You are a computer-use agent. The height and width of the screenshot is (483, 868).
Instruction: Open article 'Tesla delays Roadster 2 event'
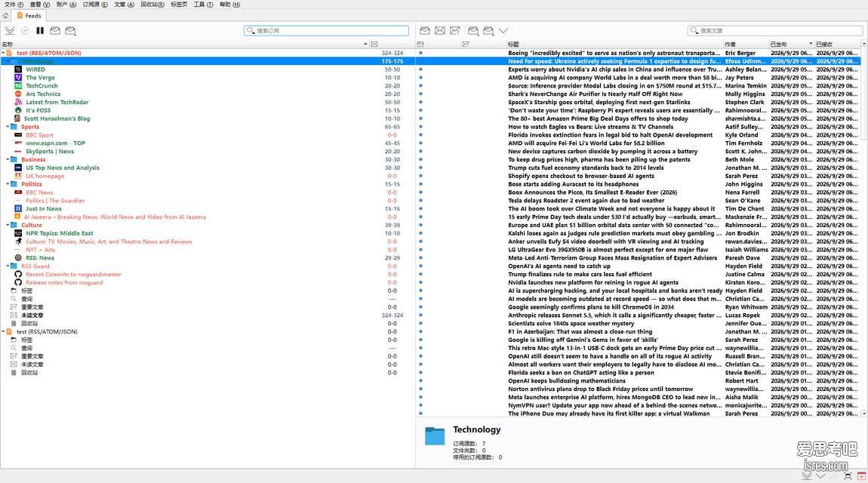pyautogui.click(x=586, y=201)
